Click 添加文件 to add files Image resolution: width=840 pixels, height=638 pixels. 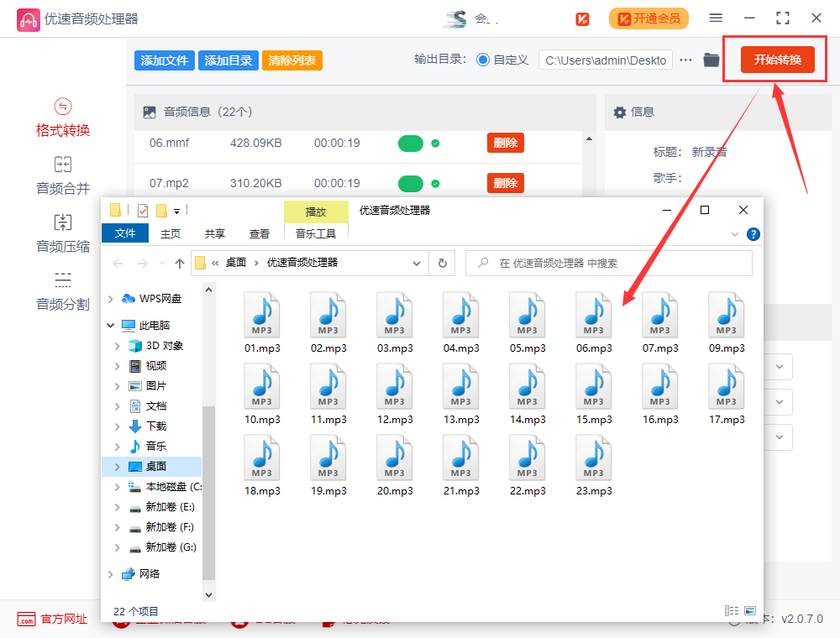tap(165, 60)
